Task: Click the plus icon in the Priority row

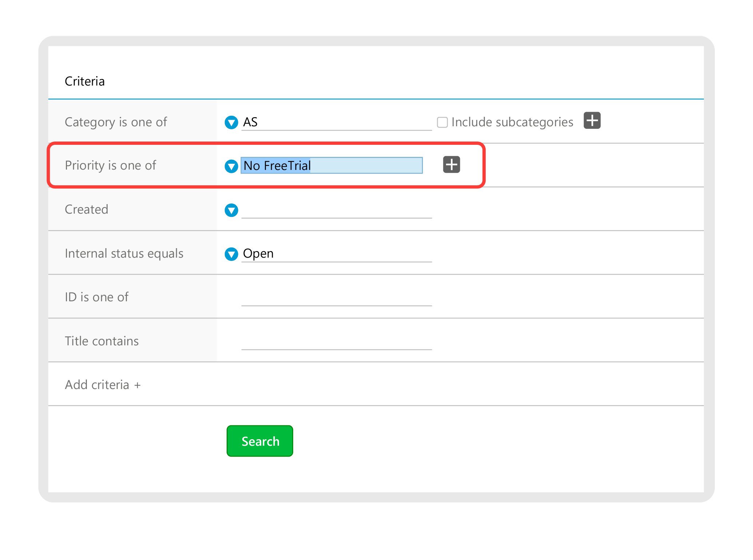Action: [451, 164]
